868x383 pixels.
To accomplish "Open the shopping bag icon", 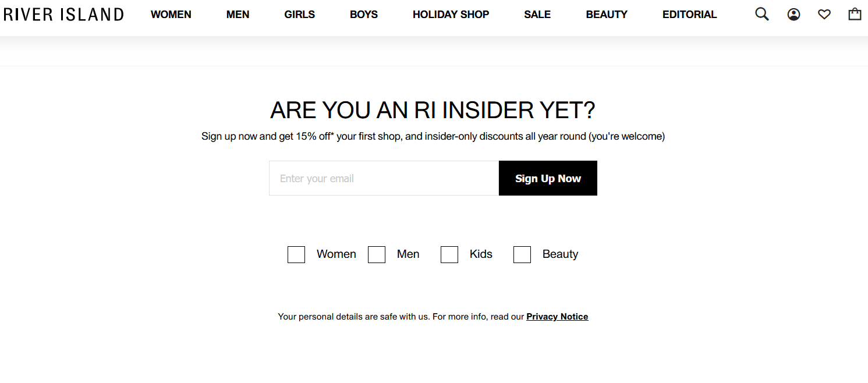I will [x=855, y=14].
